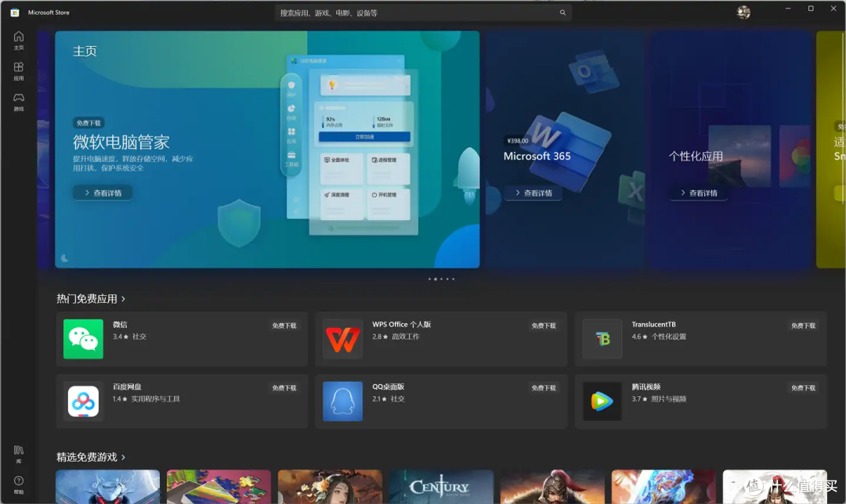Click the Microsoft Store logo icon
Screen dimensions: 846x504
[15, 13]
